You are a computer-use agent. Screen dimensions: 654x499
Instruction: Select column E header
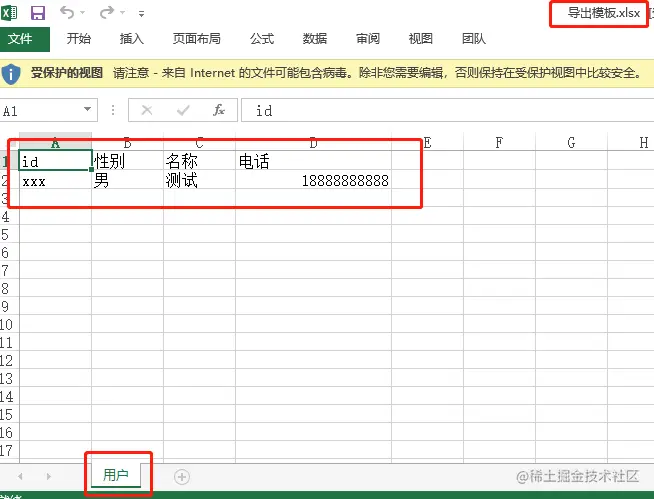[x=427, y=143]
